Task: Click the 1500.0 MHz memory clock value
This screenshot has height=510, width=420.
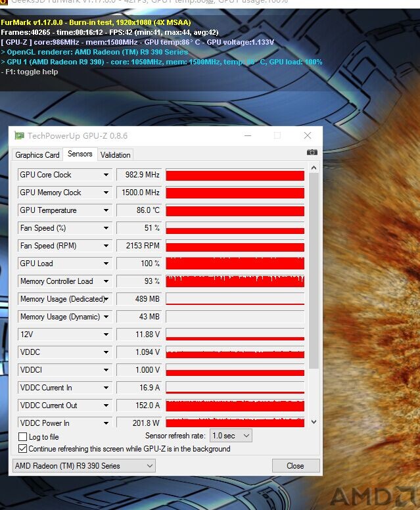Action: point(139,193)
